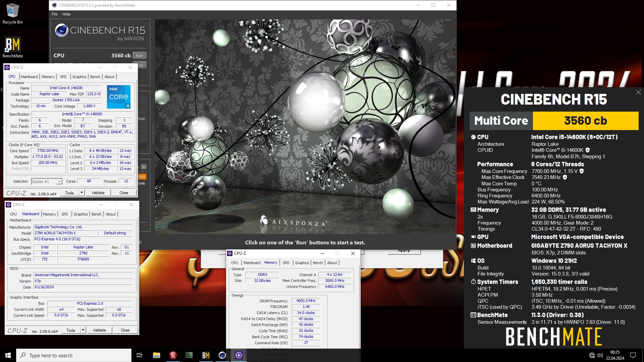644x362 pixels.
Task: Click the Apply button behind Cinebench
Action: point(404,251)
